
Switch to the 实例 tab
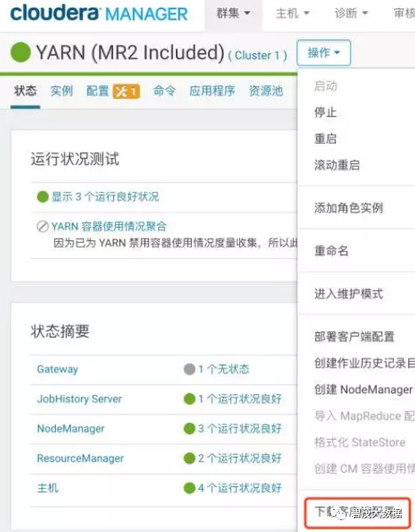(x=62, y=91)
